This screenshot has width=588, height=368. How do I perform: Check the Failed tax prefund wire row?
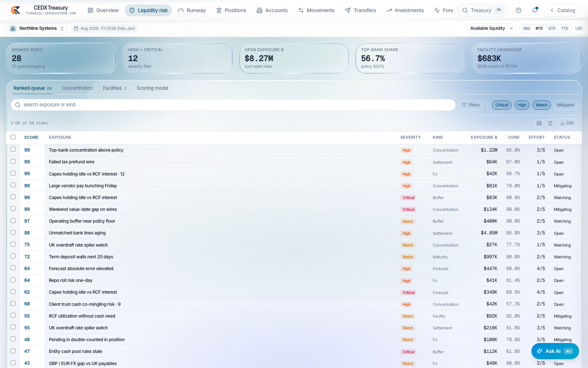[13, 161]
